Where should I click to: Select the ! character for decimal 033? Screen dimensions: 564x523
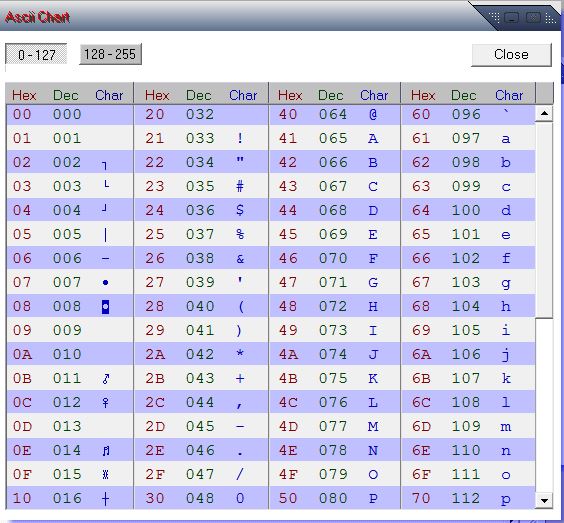tap(240, 138)
